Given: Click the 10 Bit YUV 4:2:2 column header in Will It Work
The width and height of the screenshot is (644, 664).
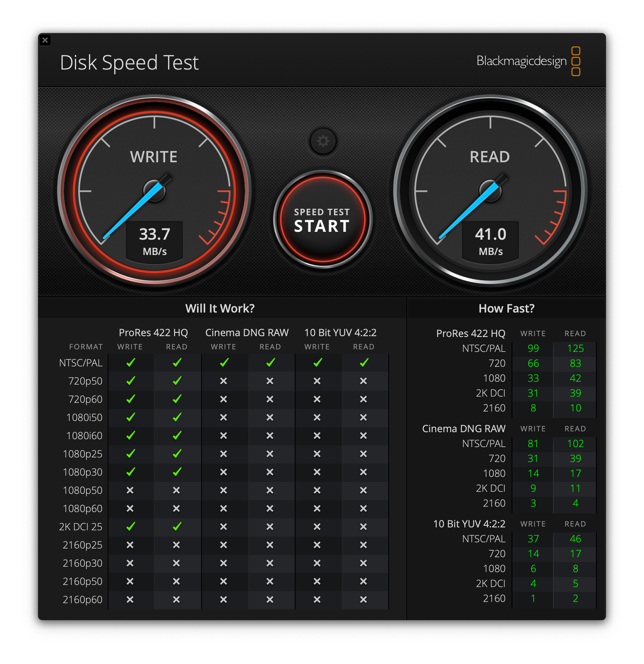Looking at the screenshot, I should tap(340, 333).
